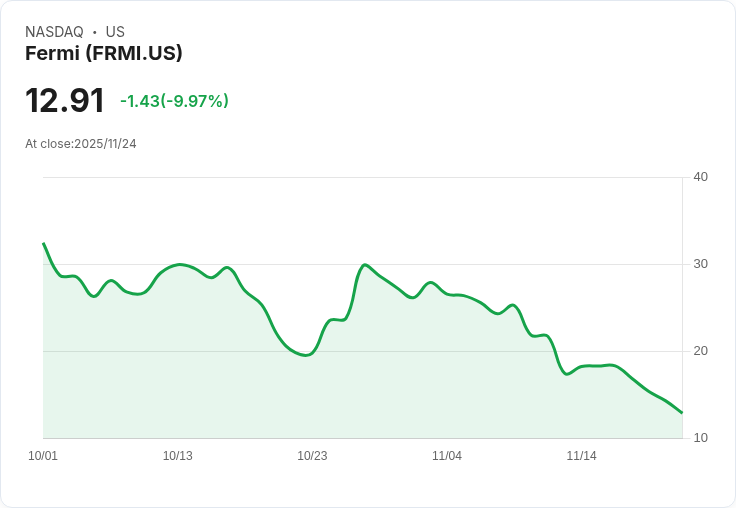This screenshot has width=736, height=508.
Task: Select the 10/23 date axis label
Action: [312, 456]
